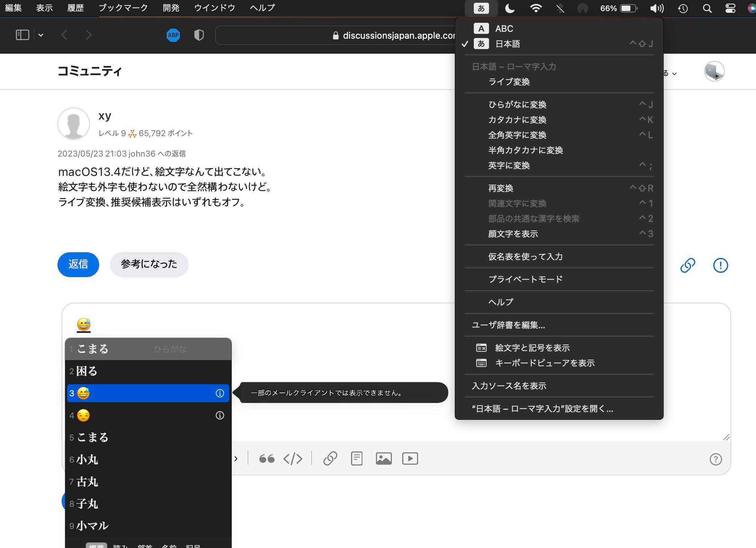The image size is (756, 548).
Task: Click the 参考になった button
Action: click(149, 264)
